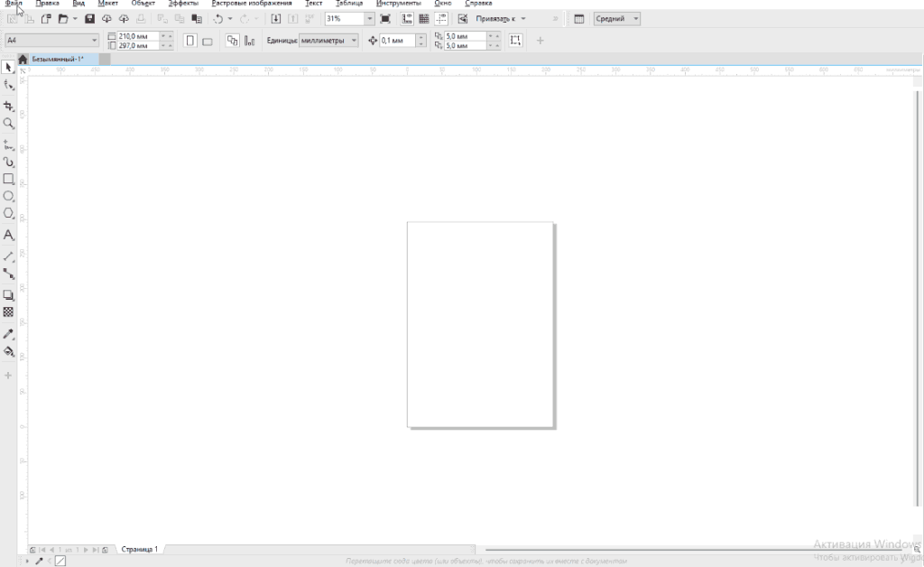This screenshot has width=924, height=567.
Task: Open the Макет menu
Action: [x=108, y=4]
